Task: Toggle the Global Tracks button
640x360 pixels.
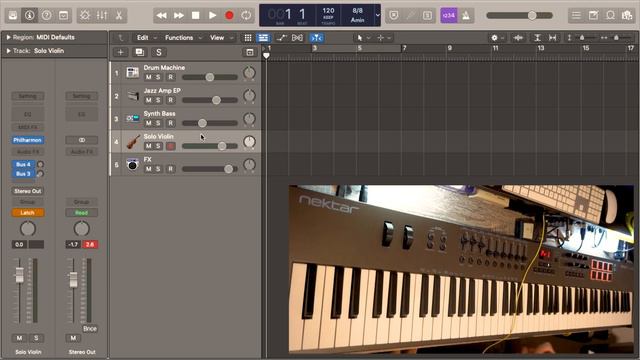Action: (x=249, y=52)
